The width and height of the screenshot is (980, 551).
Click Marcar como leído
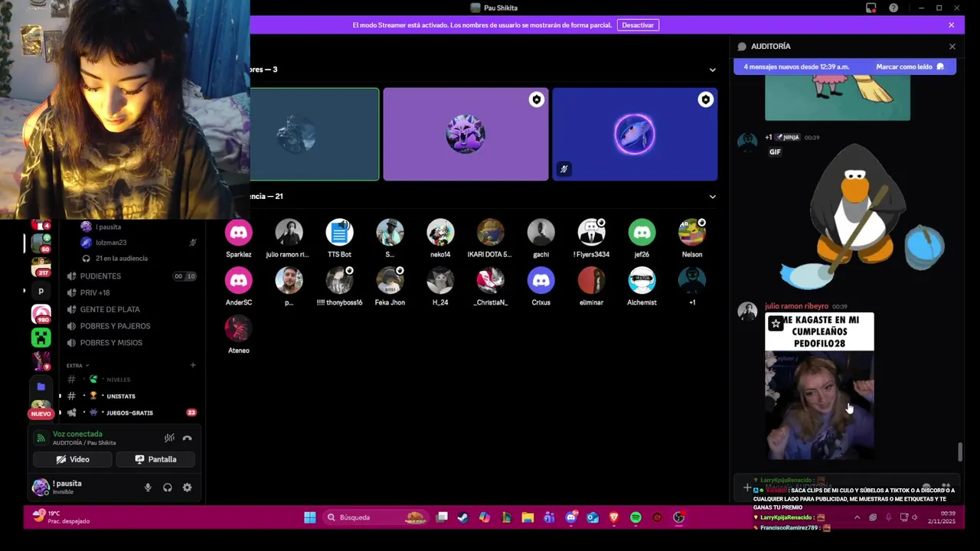click(x=910, y=67)
